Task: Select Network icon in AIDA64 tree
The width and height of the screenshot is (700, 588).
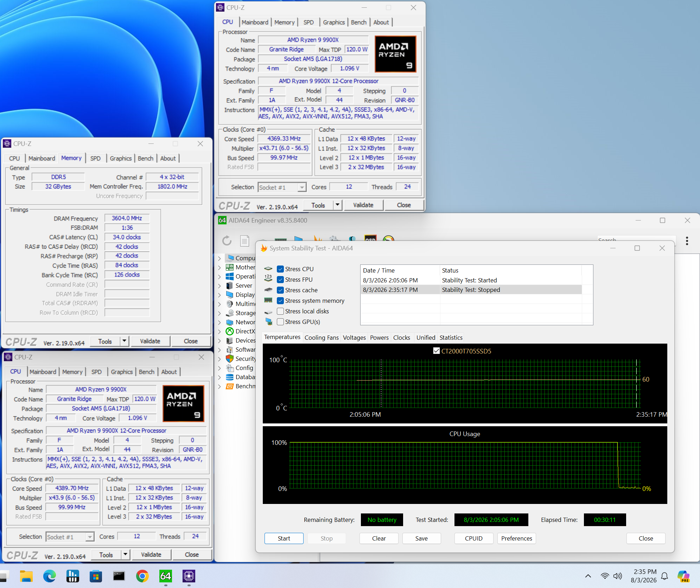Action: point(230,322)
